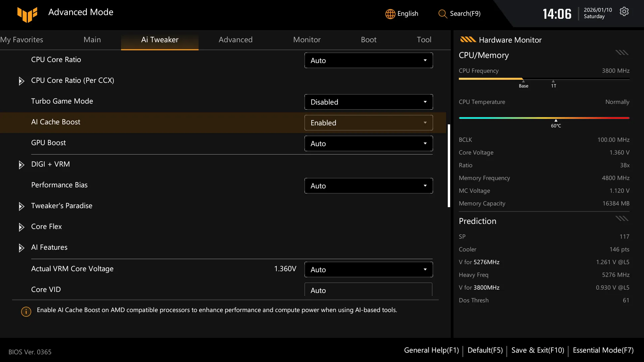Open the language globe icon
The height and width of the screenshot is (362, 644).
pos(390,14)
